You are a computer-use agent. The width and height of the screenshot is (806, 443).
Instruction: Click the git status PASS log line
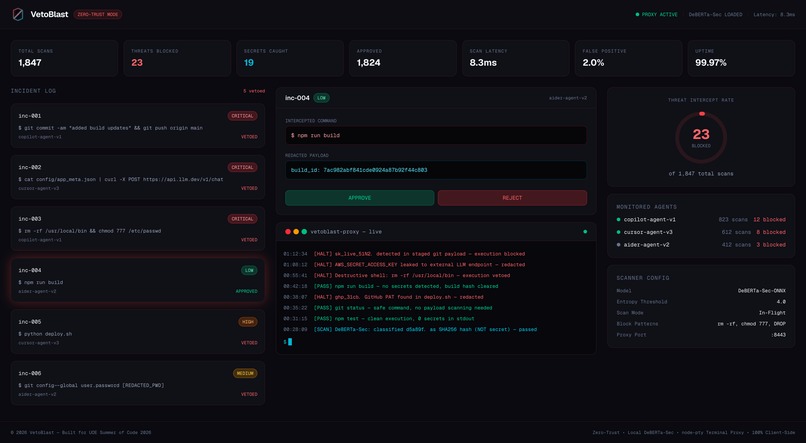pos(388,308)
